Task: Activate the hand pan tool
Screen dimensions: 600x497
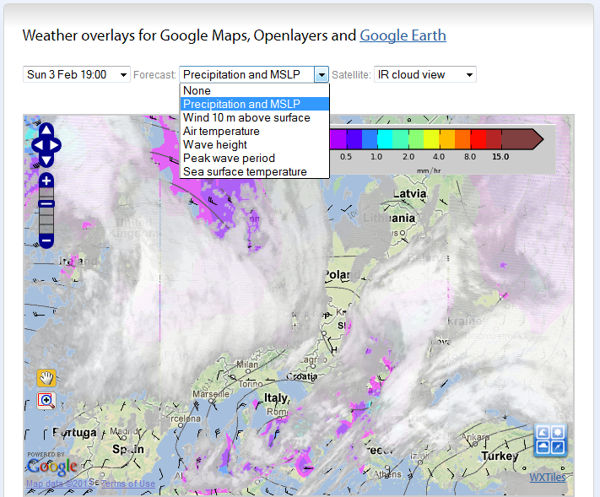Action: pyautogui.click(x=46, y=378)
